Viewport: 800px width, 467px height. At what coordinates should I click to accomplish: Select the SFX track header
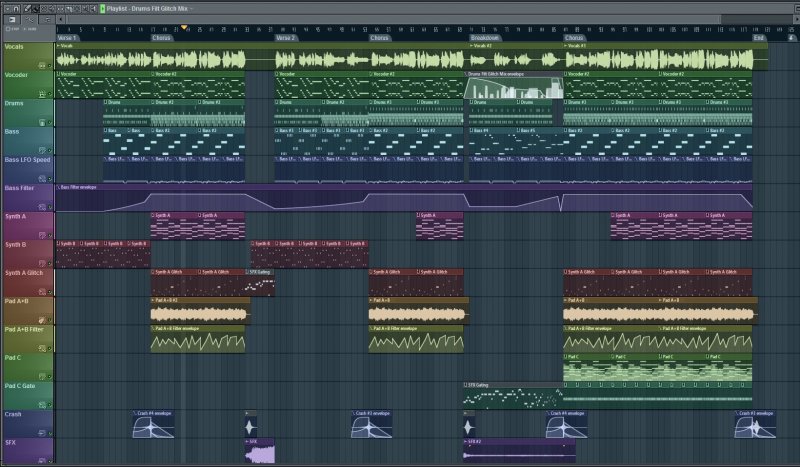tap(20, 442)
